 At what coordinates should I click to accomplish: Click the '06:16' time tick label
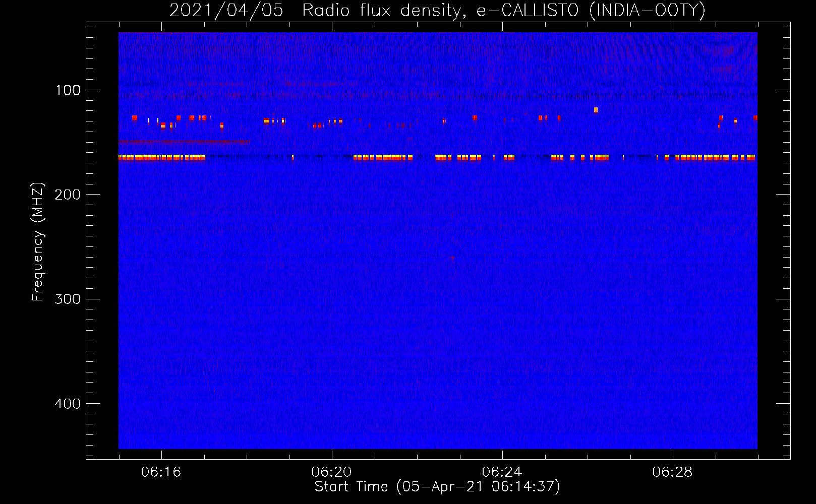pyautogui.click(x=161, y=472)
